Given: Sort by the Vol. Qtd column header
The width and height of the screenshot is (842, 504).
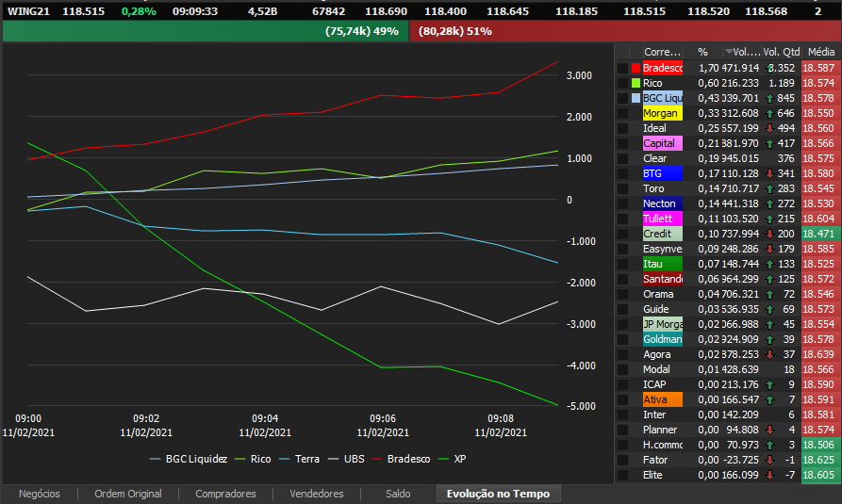Looking at the screenshot, I should coord(782,52).
